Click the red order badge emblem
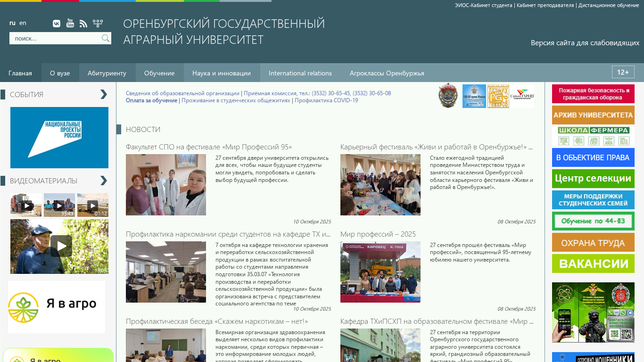Image resolution: width=644 pixels, height=362 pixels. 447,96
